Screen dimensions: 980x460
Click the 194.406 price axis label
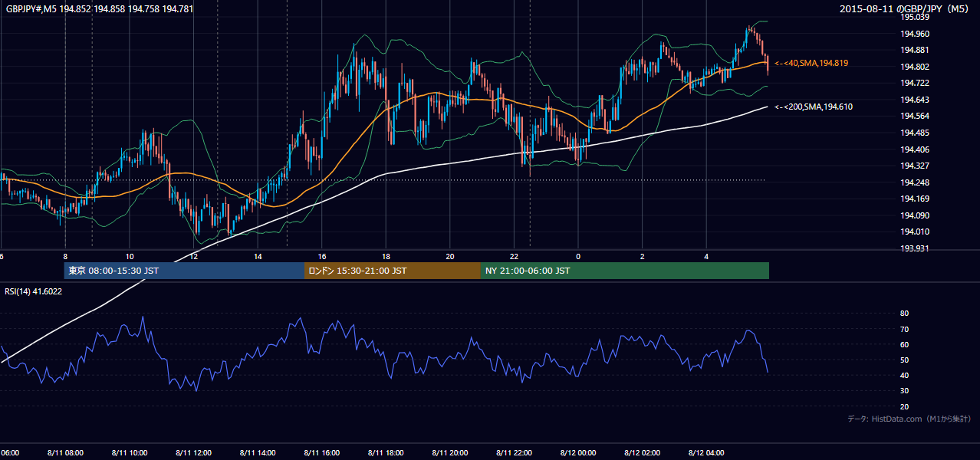pyautogui.click(x=915, y=149)
